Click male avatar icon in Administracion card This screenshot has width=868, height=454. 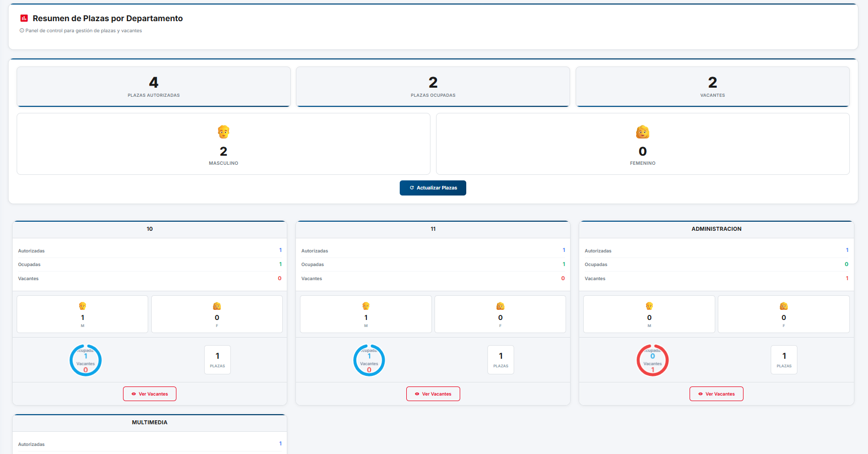649,306
